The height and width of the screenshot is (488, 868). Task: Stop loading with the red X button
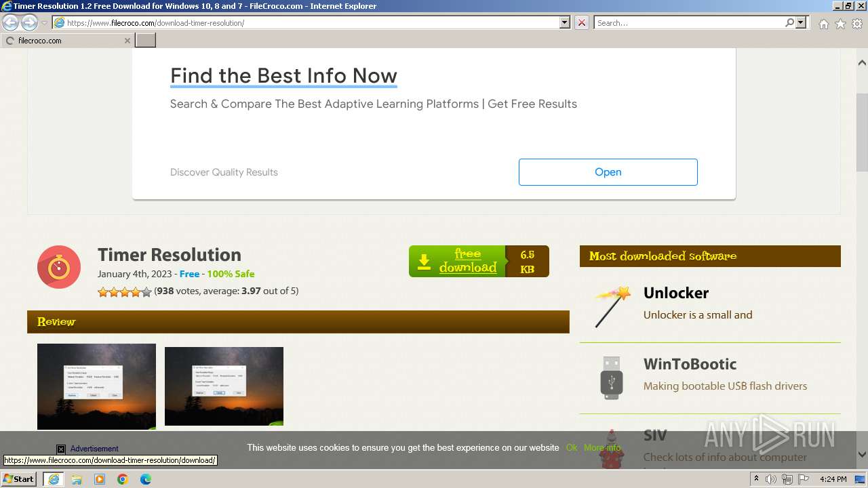(x=582, y=22)
